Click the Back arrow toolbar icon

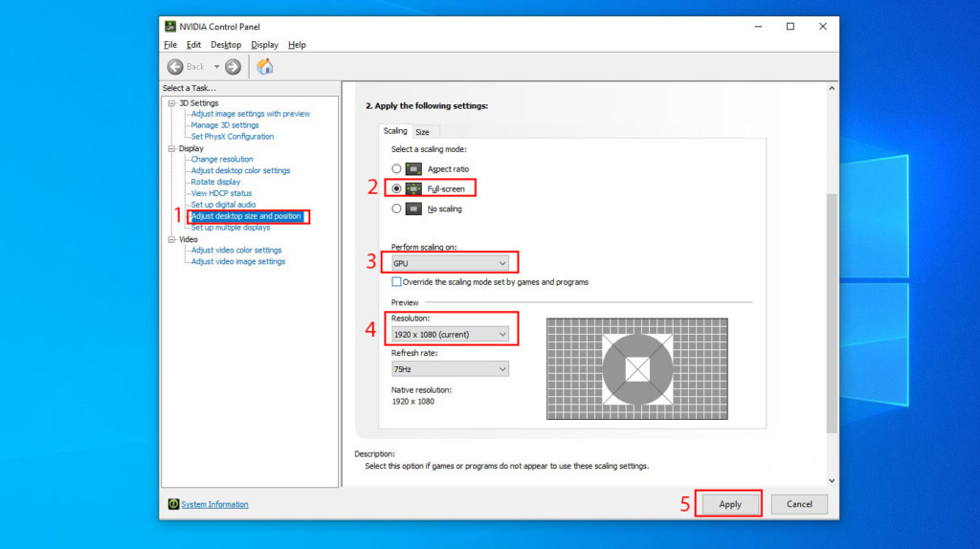pos(175,67)
